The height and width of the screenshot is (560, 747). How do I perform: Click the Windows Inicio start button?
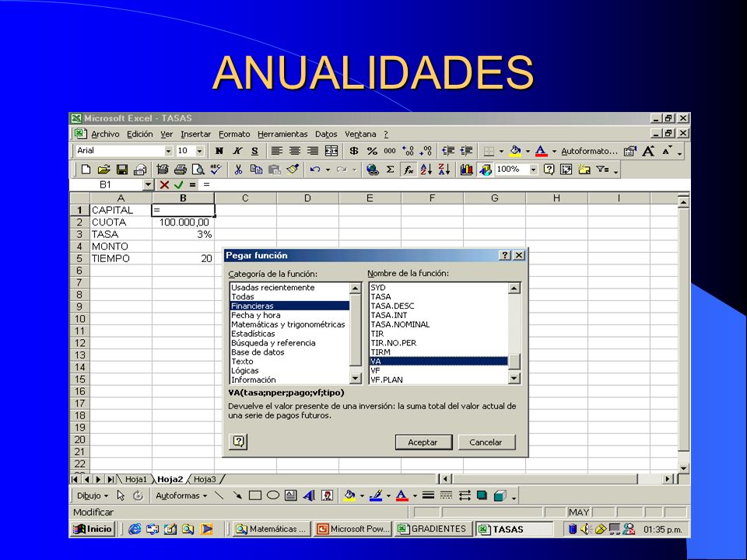[93, 529]
